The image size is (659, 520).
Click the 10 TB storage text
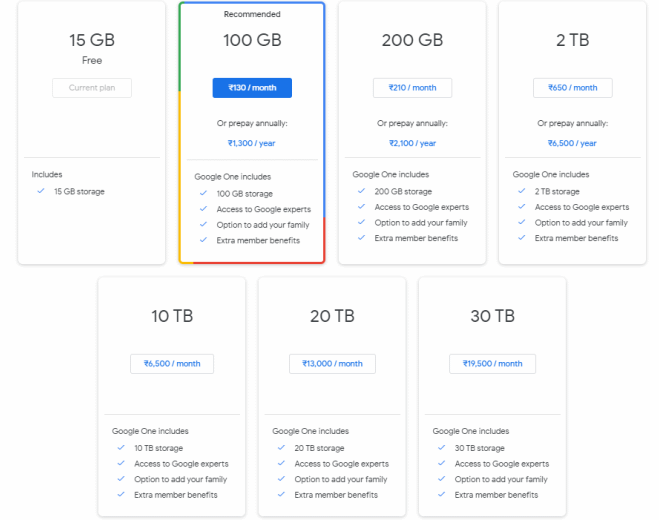point(158,449)
